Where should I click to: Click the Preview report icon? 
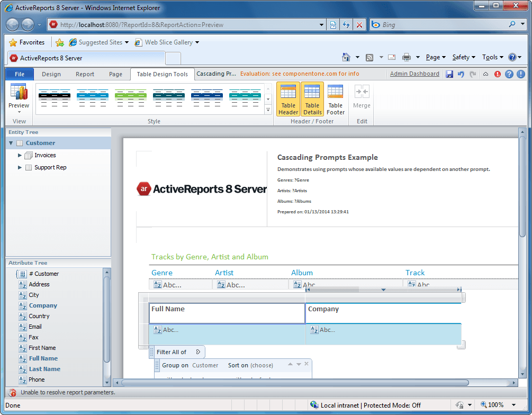[19, 92]
